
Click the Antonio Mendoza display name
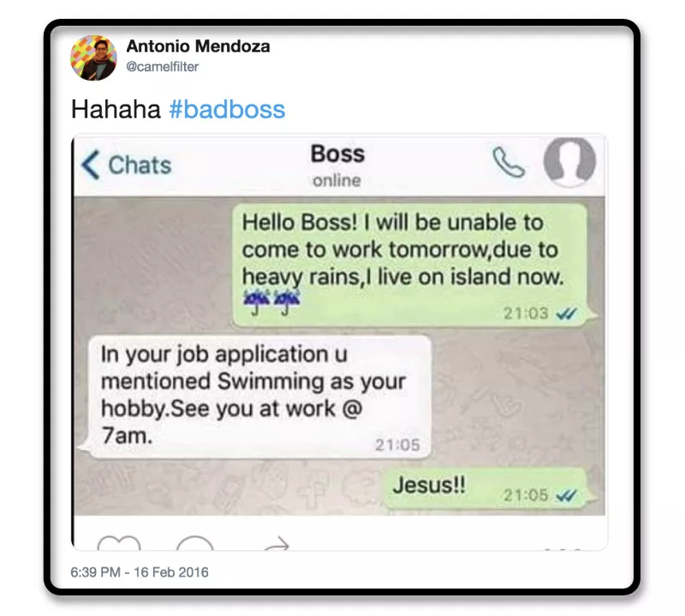pos(198,46)
